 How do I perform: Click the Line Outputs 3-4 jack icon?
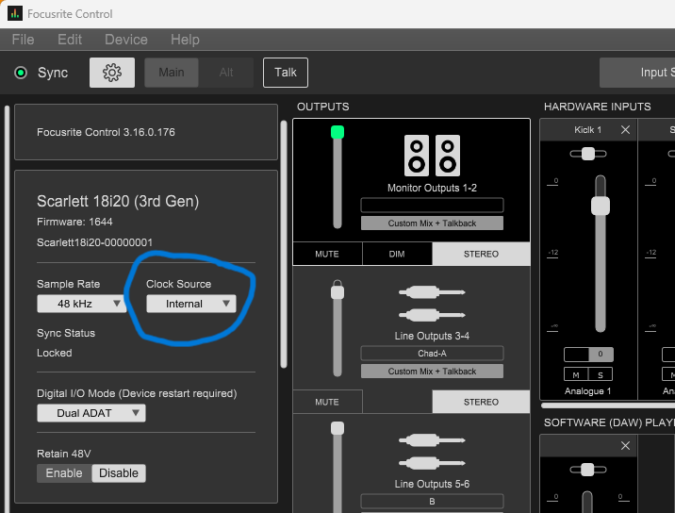tap(432, 304)
